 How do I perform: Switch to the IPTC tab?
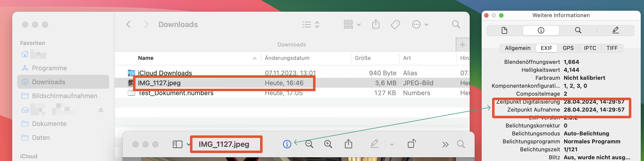(x=590, y=48)
